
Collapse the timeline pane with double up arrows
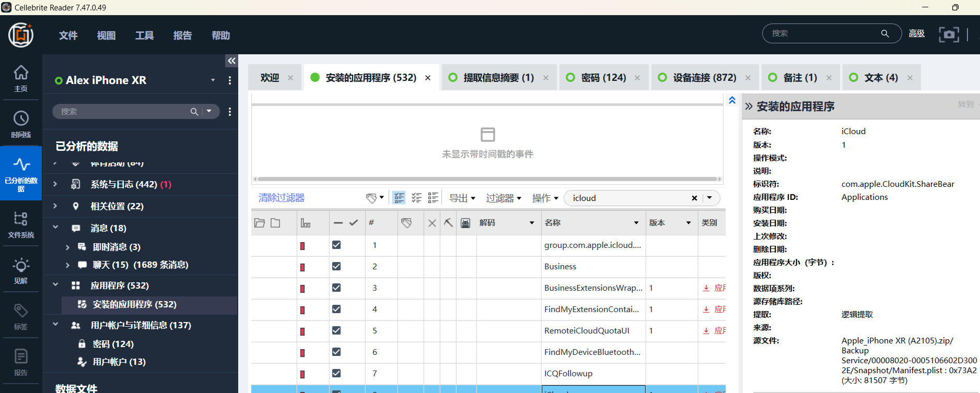pos(732,100)
